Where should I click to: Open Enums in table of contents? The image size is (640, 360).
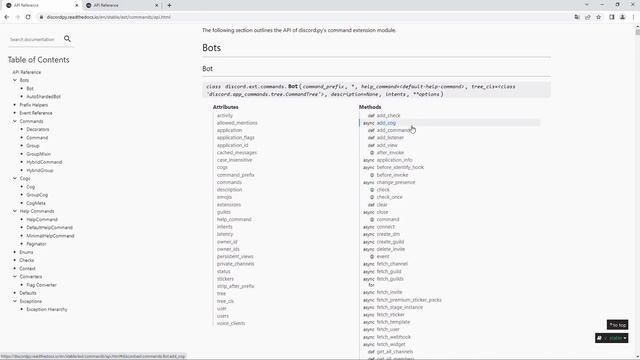click(x=26, y=252)
